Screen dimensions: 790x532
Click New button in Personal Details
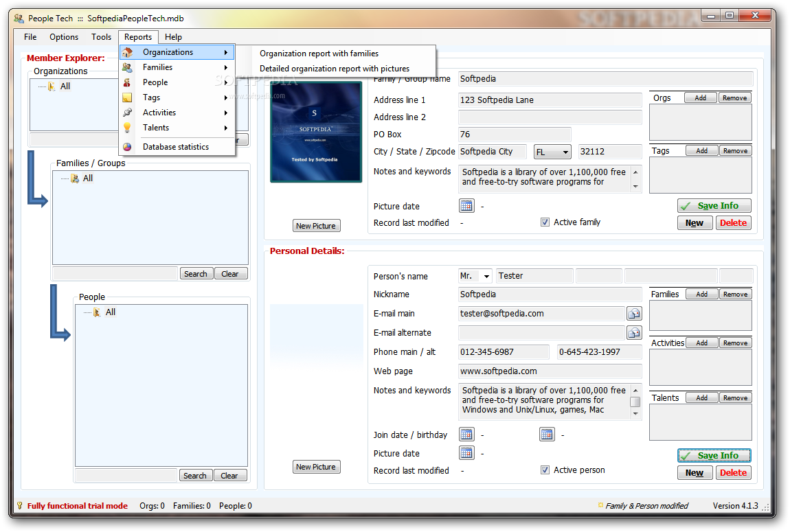coord(695,472)
